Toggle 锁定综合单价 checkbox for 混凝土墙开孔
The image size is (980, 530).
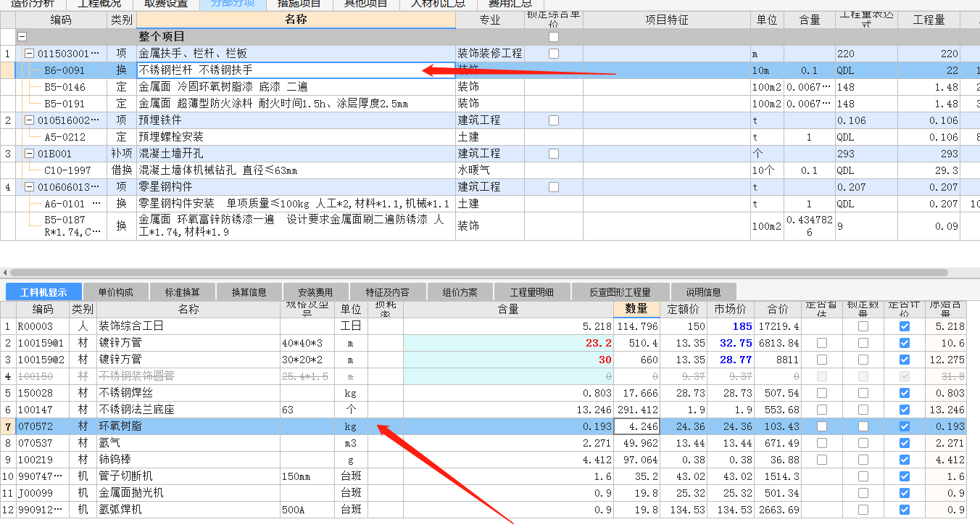click(554, 154)
